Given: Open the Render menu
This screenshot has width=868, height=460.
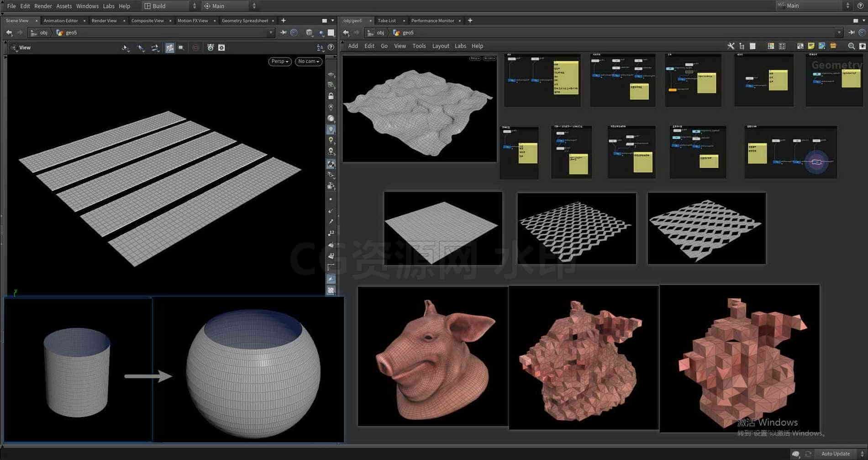Looking at the screenshot, I should [x=43, y=6].
